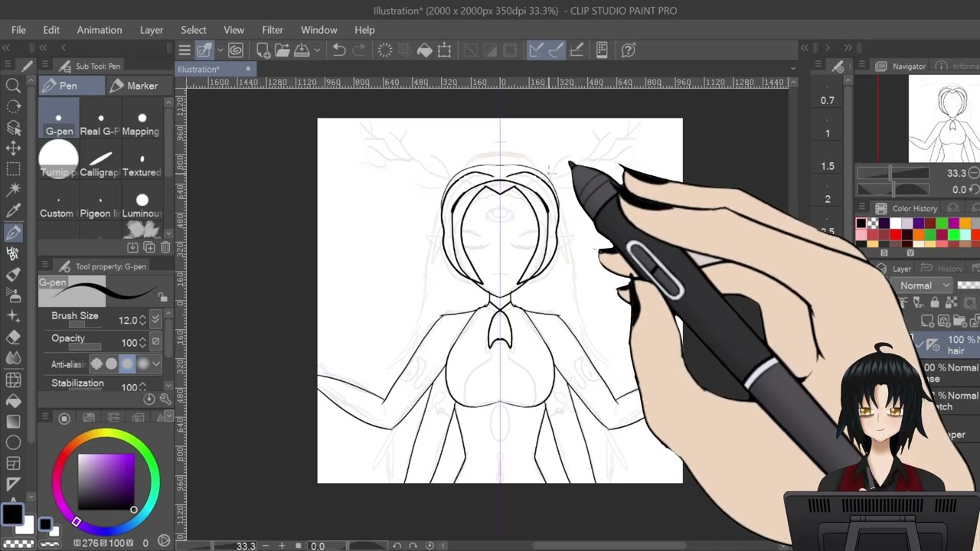Click the Help question mark icon
This screenshot has width=980, height=551.
coord(629,51)
